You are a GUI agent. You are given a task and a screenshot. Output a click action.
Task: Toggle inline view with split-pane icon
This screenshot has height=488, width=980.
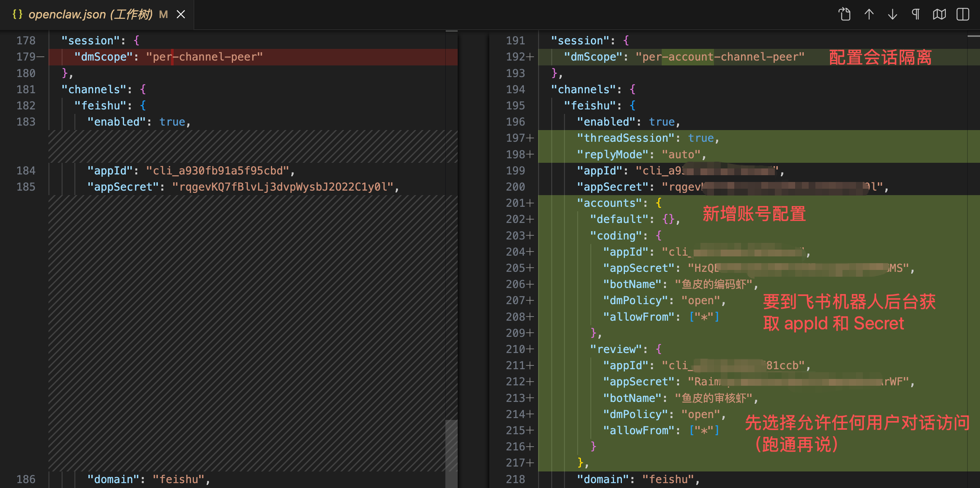coord(962,14)
